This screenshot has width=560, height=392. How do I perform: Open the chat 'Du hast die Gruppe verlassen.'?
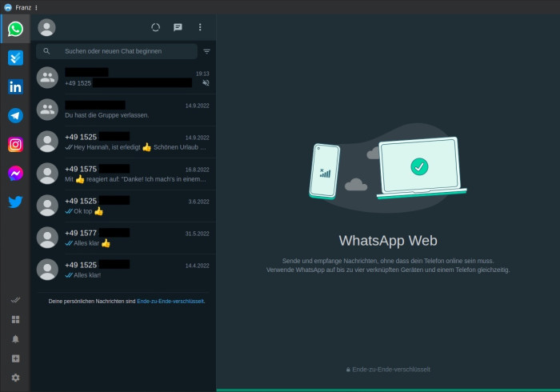(123, 110)
